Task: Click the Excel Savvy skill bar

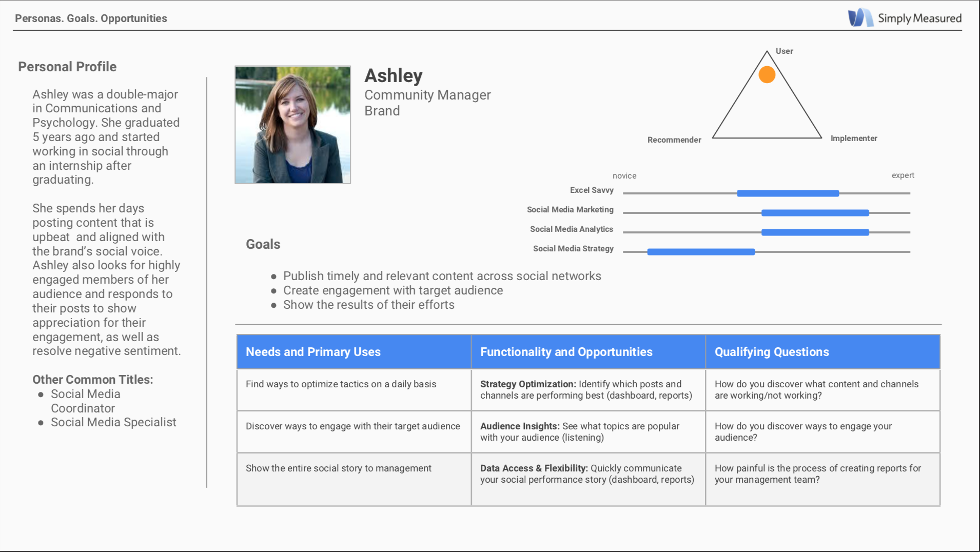Action: click(x=788, y=193)
